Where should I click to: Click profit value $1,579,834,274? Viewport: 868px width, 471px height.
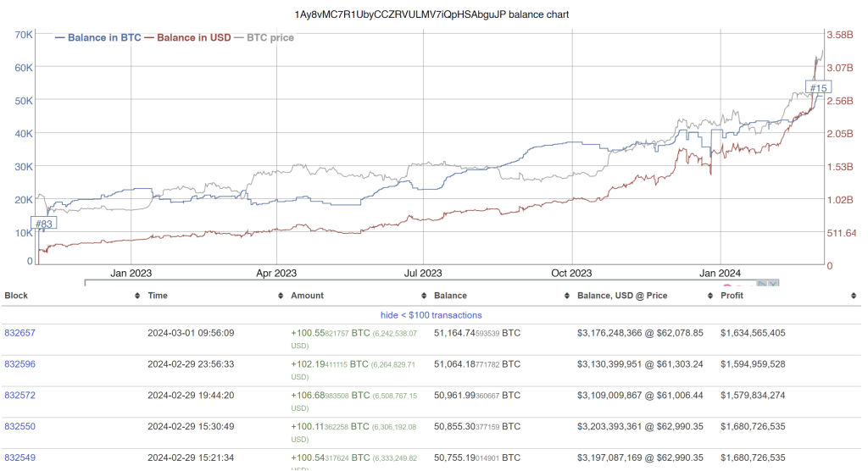[x=753, y=395]
